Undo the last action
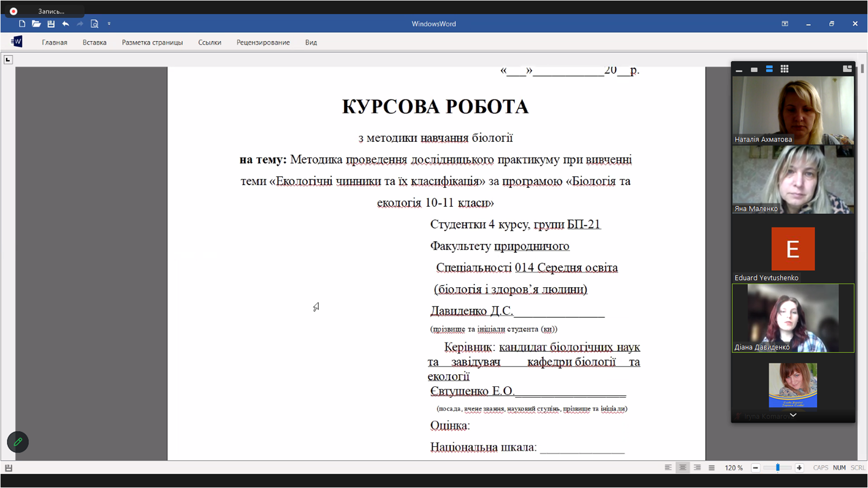 (66, 24)
